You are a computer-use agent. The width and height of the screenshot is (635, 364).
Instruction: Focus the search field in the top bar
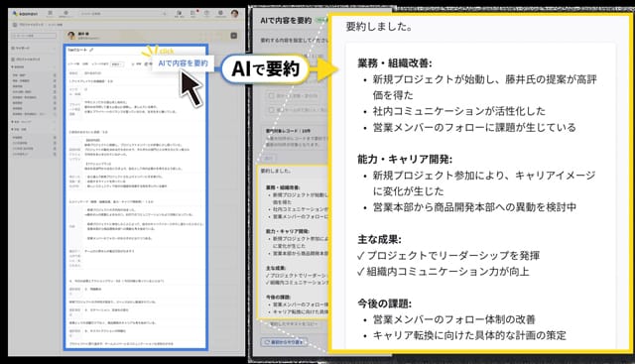[123, 14]
